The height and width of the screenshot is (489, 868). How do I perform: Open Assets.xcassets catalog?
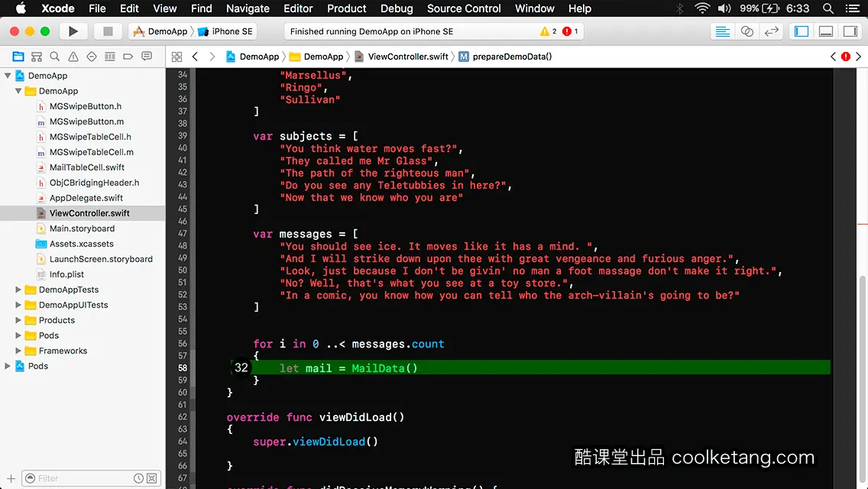pyautogui.click(x=81, y=244)
